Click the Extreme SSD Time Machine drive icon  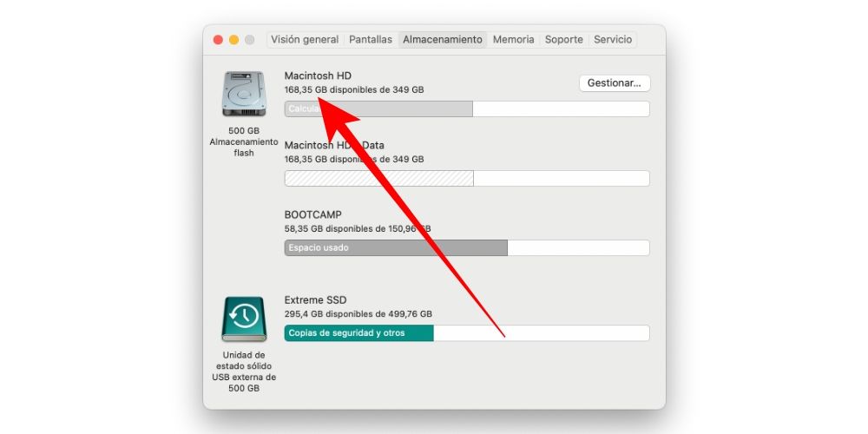pyautogui.click(x=243, y=319)
